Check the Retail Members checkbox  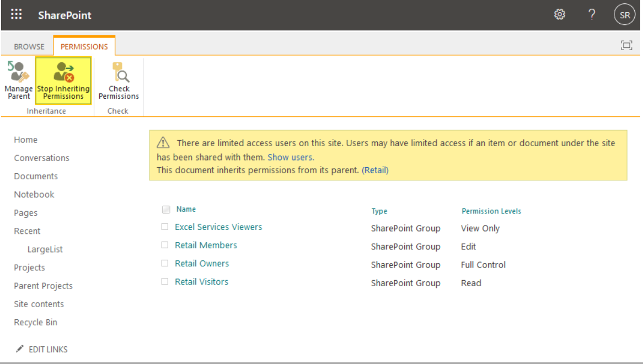click(164, 245)
